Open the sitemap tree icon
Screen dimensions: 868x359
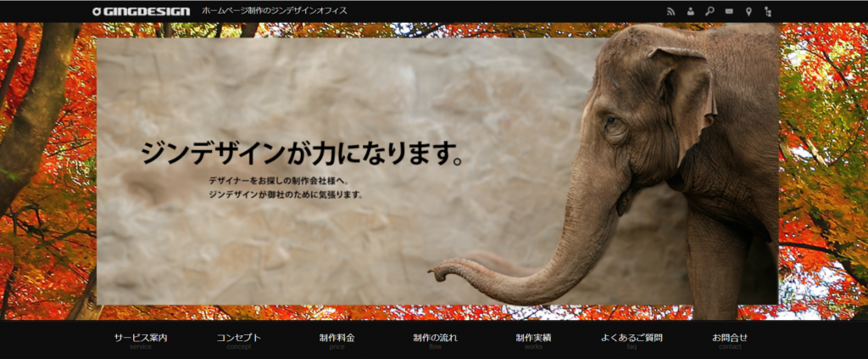tap(768, 11)
